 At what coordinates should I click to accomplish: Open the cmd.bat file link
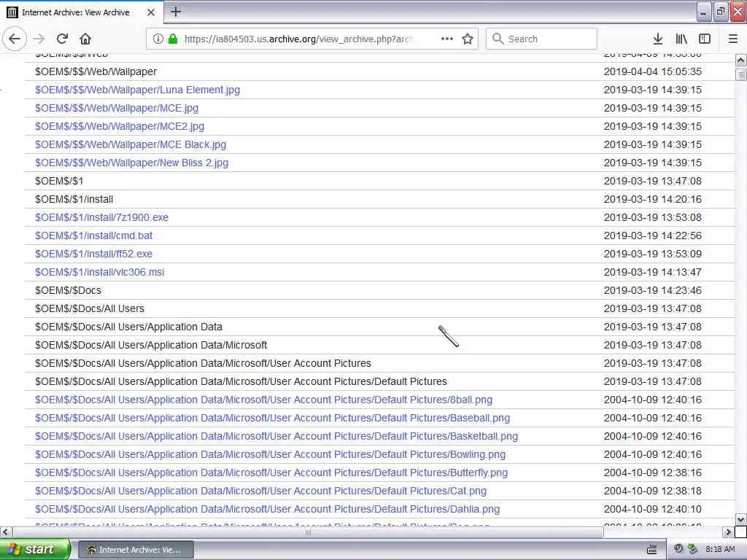94,236
